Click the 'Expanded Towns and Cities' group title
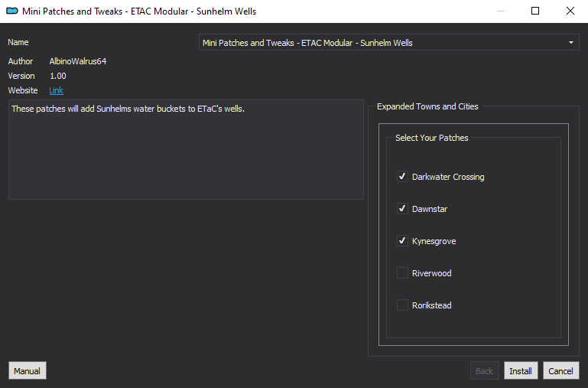 [x=427, y=106]
